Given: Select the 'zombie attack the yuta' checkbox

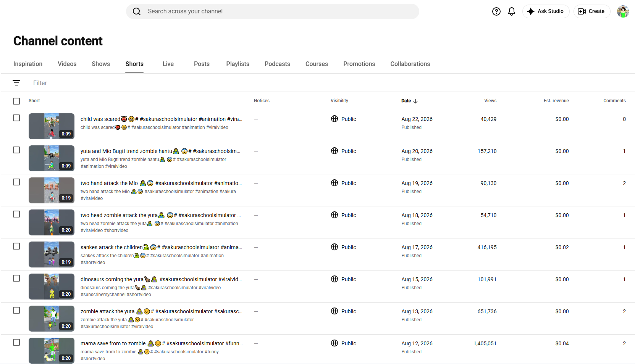Looking at the screenshot, I should click(x=16, y=310).
